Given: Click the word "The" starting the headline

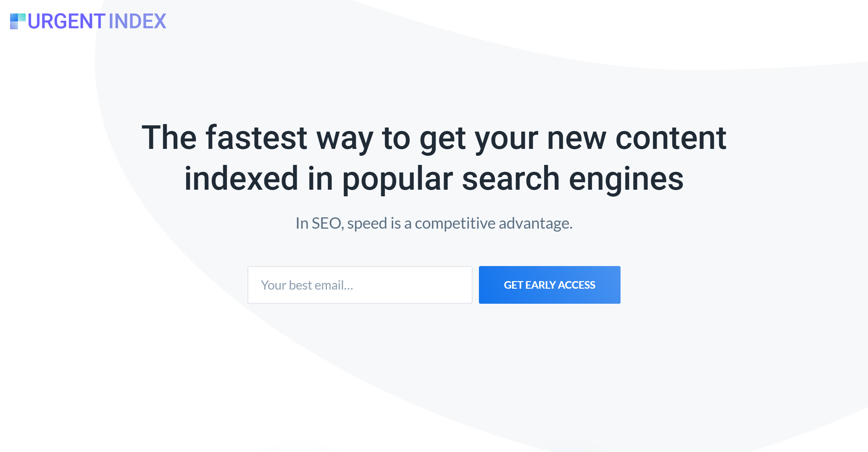Looking at the screenshot, I should pyautogui.click(x=169, y=138).
